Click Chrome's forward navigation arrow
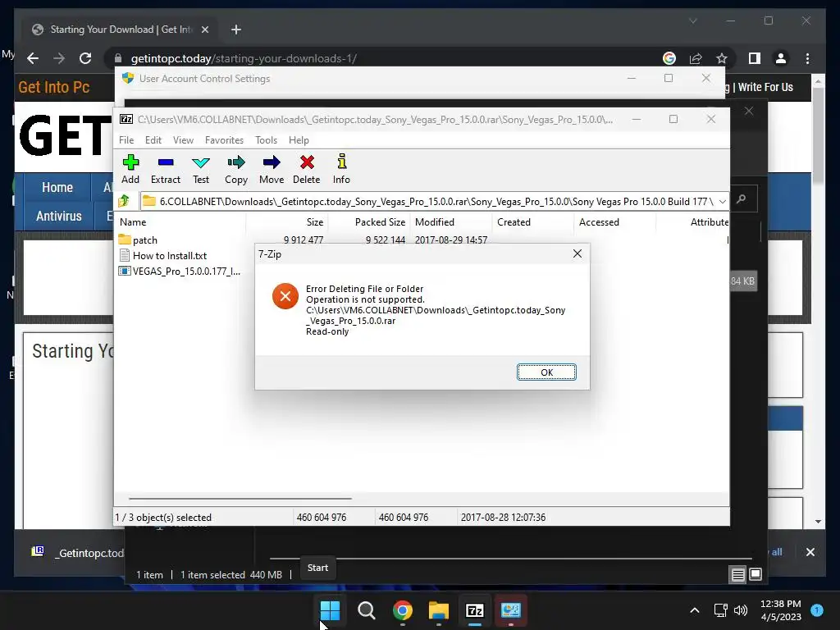This screenshot has width=840, height=630. pos(59,58)
